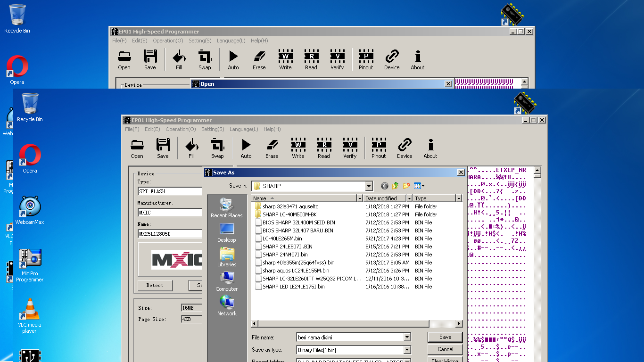The width and height of the screenshot is (644, 362).
Task: Open Name column header dropdown arrow
Action: click(x=360, y=198)
